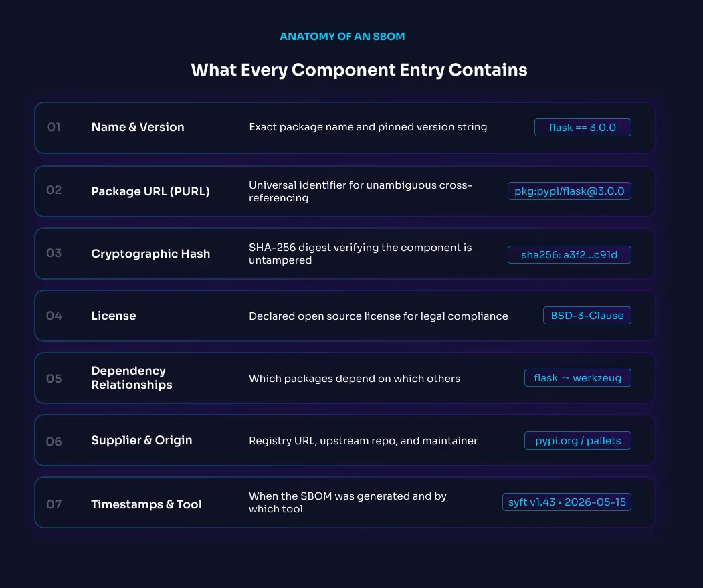Open the 'pypi.org / pallets' tag
This screenshot has width=703, height=588.
(578, 440)
